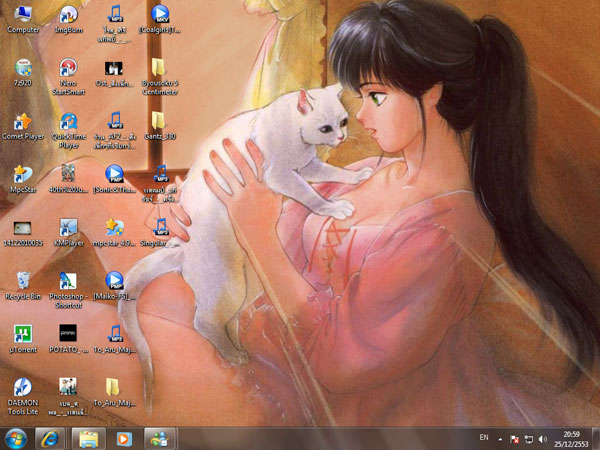Open the 7z920 installer icon
The width and height of the screenshot is (600, 450).
23,73
